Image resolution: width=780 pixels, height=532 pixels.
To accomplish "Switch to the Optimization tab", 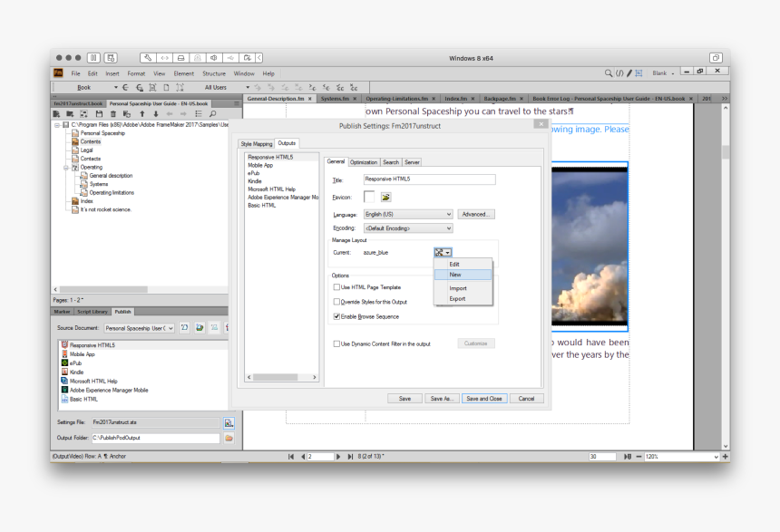I will coord(364,162).
